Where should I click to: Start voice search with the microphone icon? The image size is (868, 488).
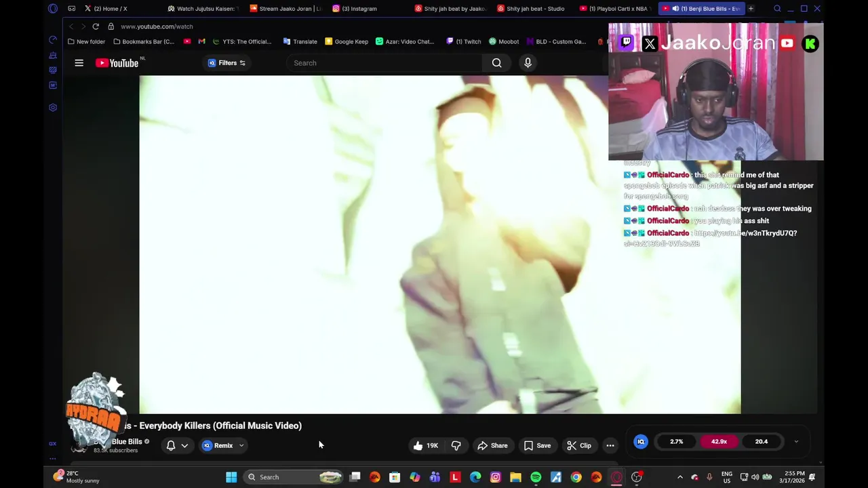pyautogui.click(x=528, y=63)
